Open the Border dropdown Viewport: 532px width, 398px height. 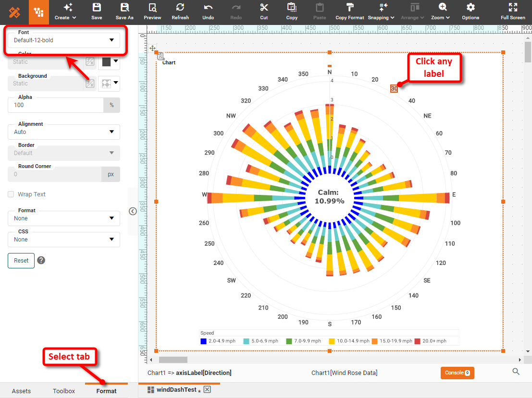(x=64, y=153)
